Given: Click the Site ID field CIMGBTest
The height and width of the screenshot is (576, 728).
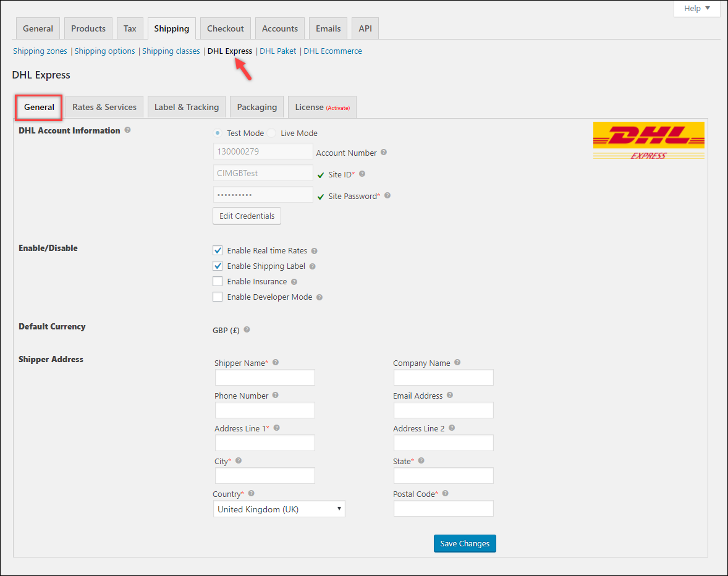Looking at the screenshot, I should (263, 173).
